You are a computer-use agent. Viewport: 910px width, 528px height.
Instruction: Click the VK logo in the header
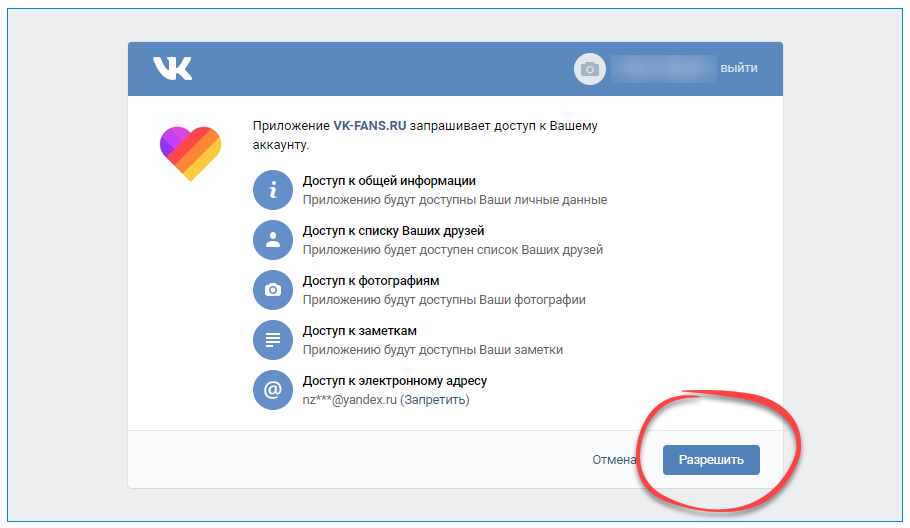(172, 68)
